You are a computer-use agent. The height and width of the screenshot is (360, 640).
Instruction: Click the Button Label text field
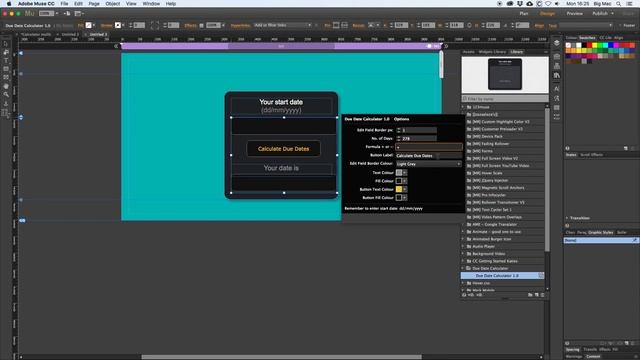[429, 156]
